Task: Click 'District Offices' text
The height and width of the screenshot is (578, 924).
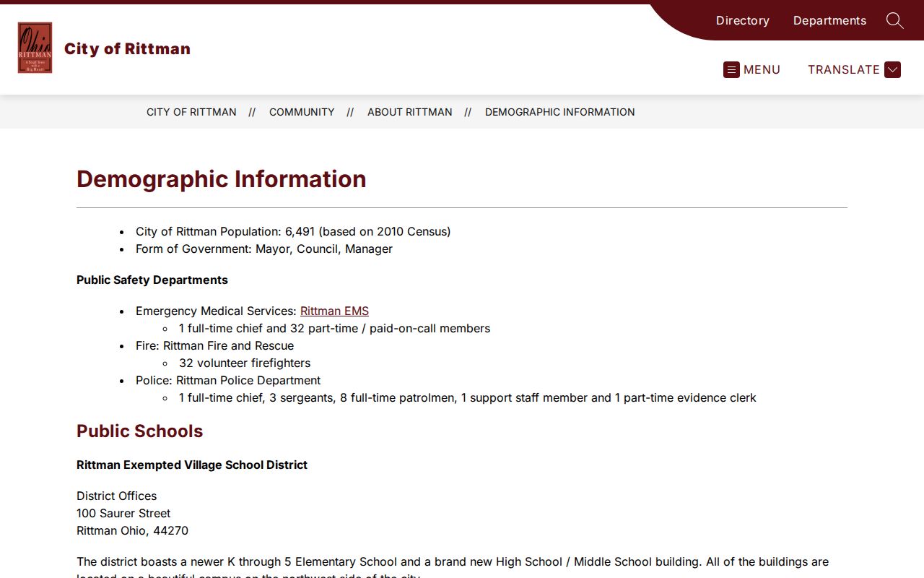Action: click(x=116, y=496)
